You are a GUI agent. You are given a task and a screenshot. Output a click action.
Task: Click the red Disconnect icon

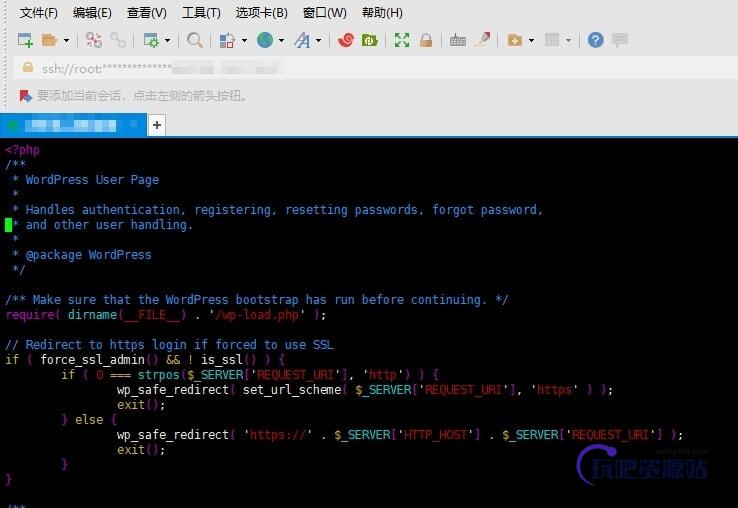tap(94, 40)
